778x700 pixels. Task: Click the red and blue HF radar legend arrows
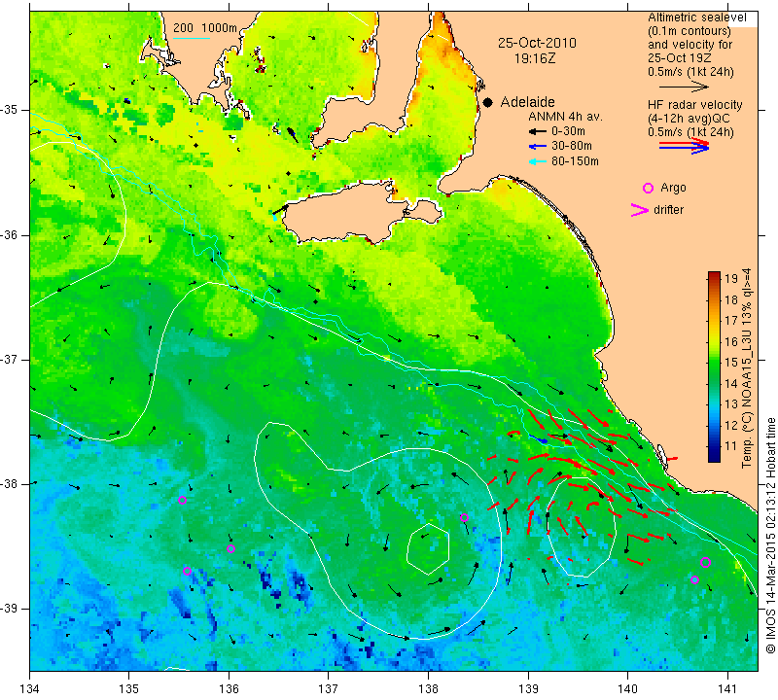[685, 146]
